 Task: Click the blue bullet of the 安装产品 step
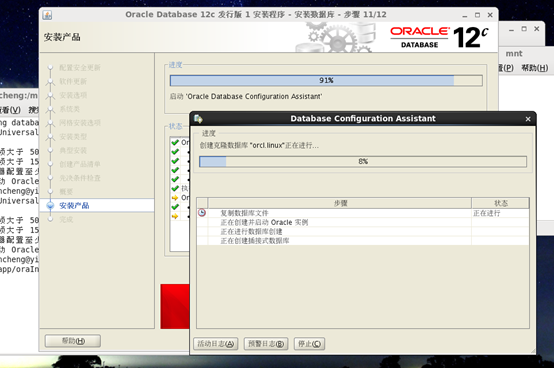point(50,205)
